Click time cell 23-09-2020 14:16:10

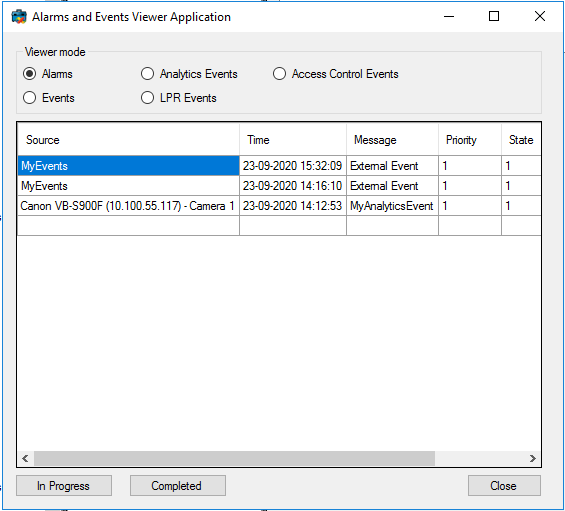[x=293, y=186]
